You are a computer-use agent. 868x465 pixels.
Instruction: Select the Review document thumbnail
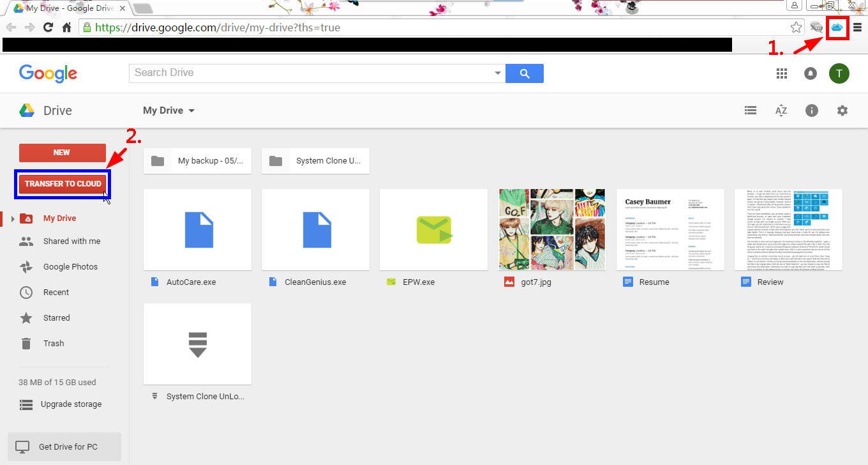788,229
